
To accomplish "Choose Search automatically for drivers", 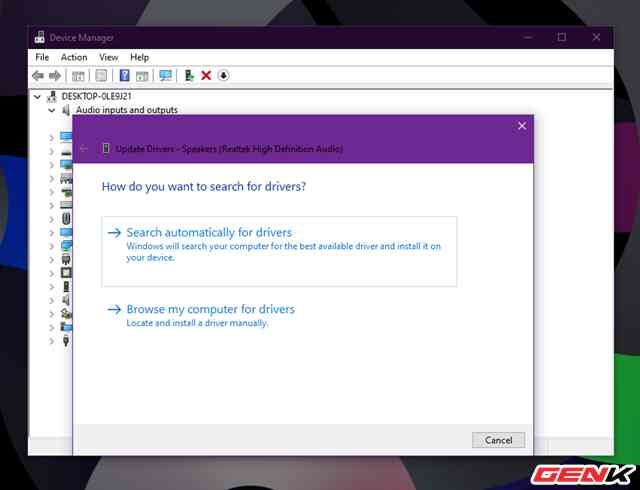I will coord(279,252).
